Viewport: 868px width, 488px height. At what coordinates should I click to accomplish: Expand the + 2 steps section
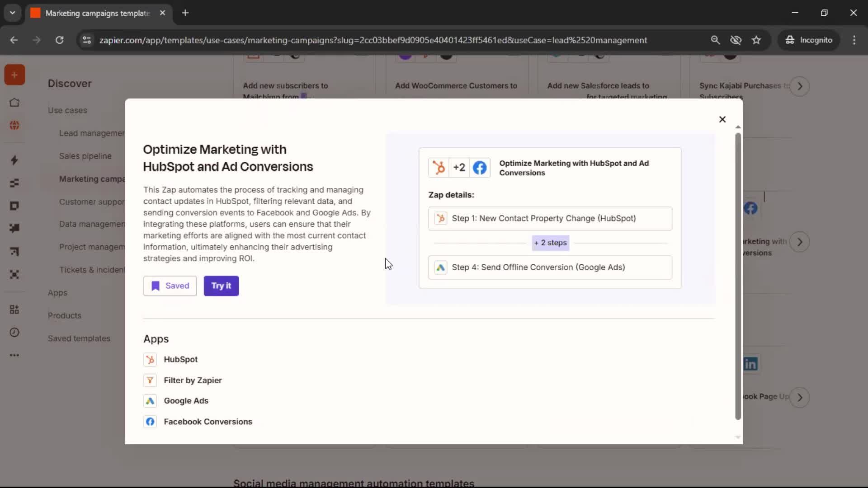(550, 243)
